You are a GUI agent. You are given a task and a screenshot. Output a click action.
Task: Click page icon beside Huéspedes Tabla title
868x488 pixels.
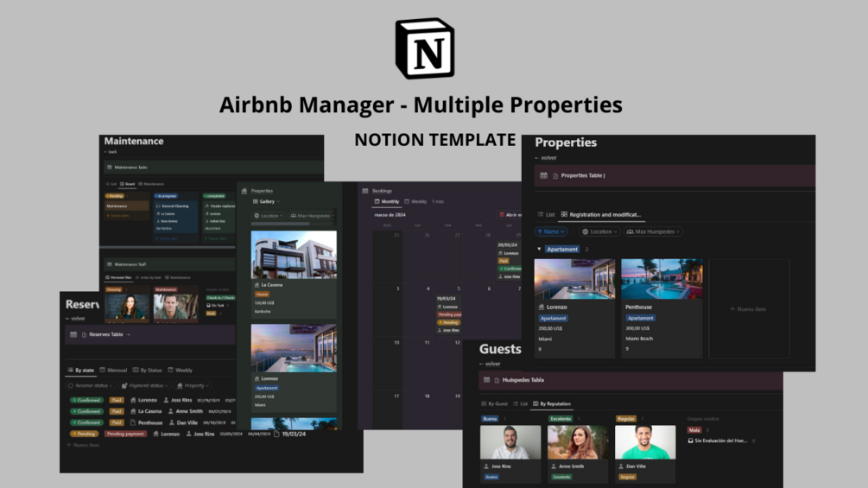497,380
